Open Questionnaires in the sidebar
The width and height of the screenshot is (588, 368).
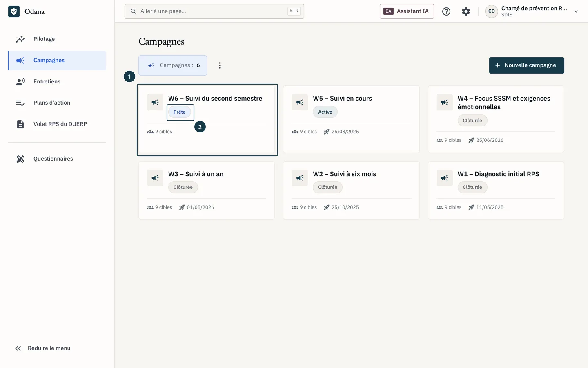[57, 159]
